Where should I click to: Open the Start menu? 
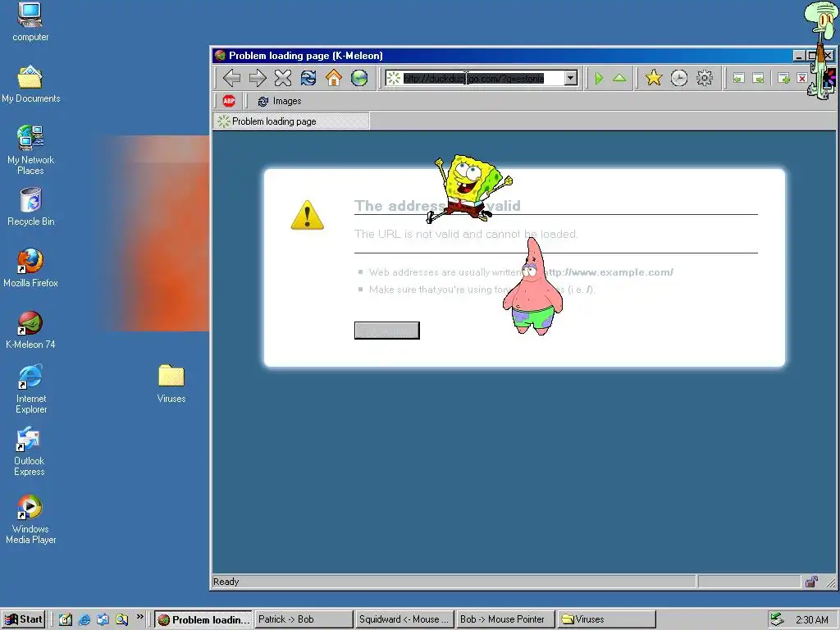pyautogui.click(x=23, y=619)
